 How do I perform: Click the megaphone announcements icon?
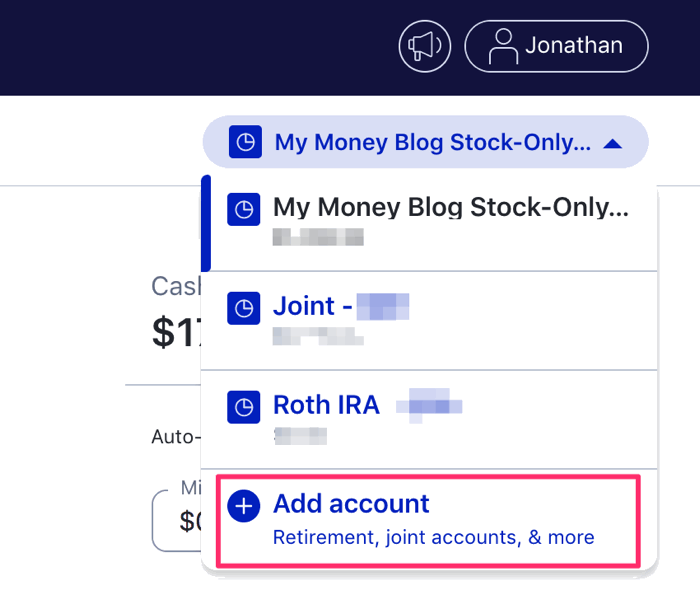click(425, 46)
